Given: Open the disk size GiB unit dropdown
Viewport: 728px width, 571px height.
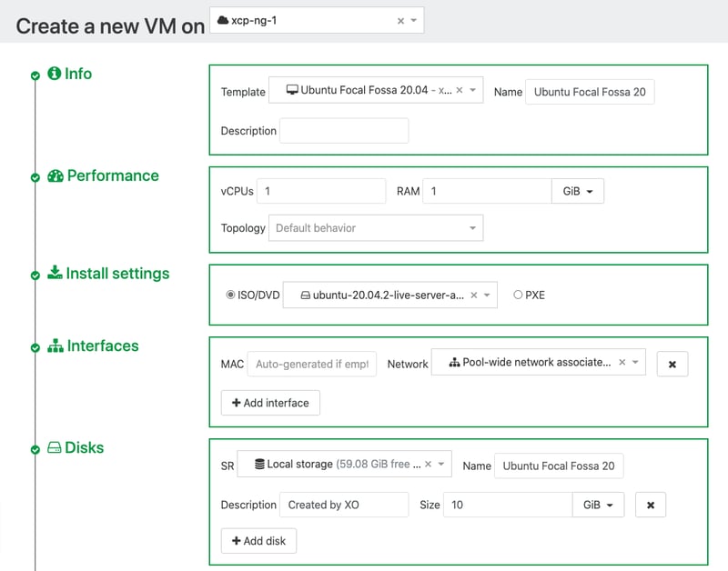Looking at the screenshot, I should pyautogui.click(x=597, y=505).
